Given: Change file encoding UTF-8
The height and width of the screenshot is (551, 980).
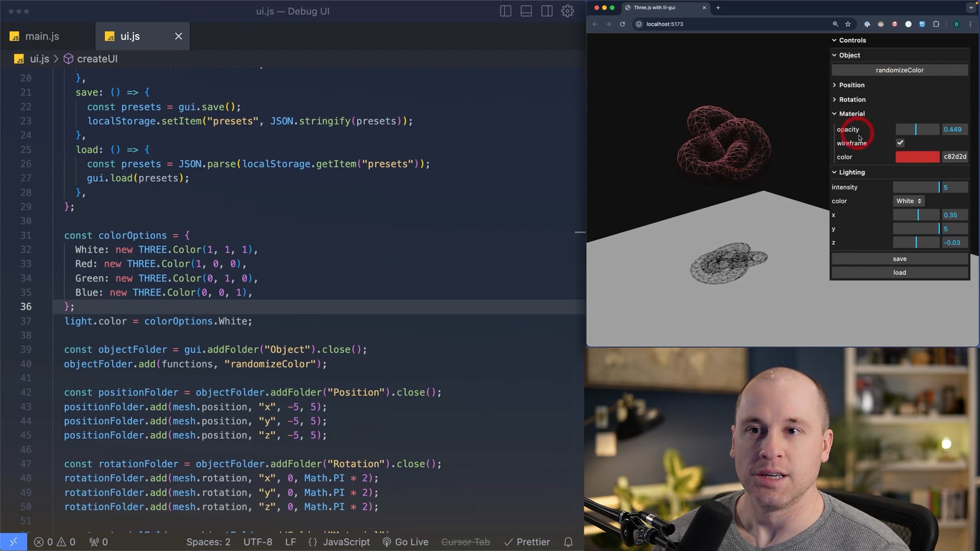Looking at the screenshot, I should pyautogui.click(x=258, y=542).
